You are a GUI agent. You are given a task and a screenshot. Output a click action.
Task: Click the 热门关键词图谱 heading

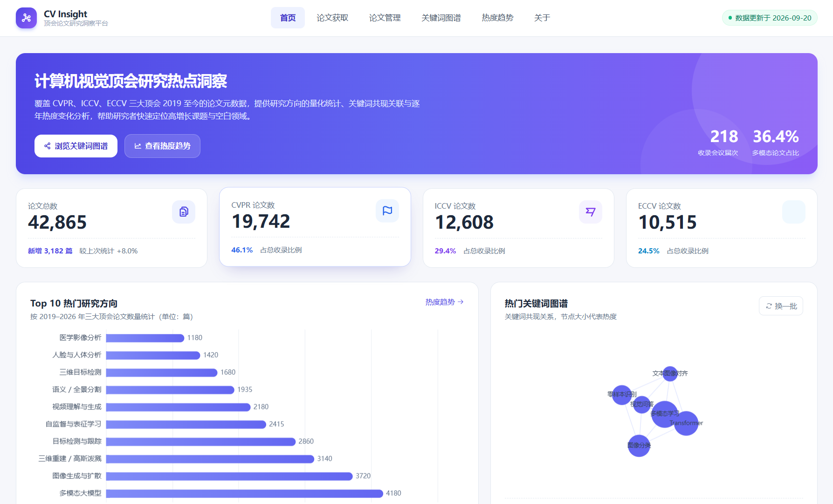click(x=536, y=304)
